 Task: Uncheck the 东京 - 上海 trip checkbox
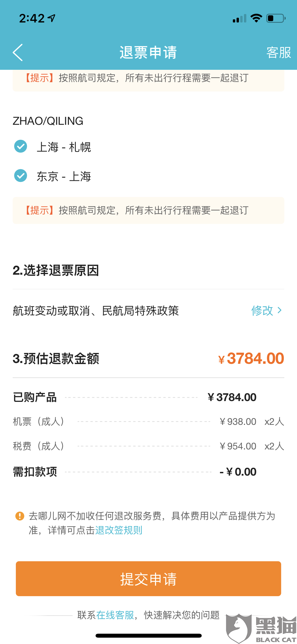(x=21, y=176)
